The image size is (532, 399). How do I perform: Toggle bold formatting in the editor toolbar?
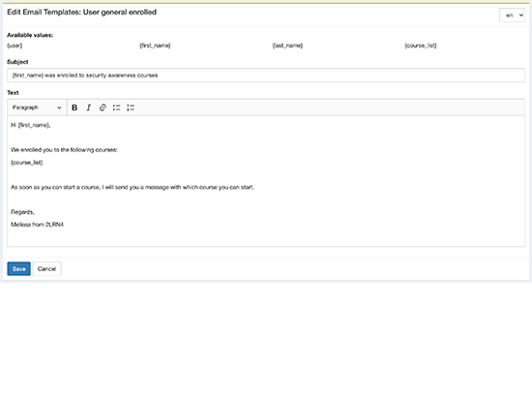click(x=74, y=107)
